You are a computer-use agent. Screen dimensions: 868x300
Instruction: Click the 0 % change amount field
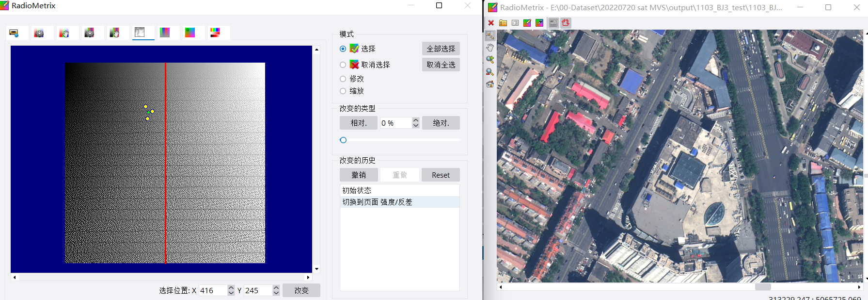point(396,123)
